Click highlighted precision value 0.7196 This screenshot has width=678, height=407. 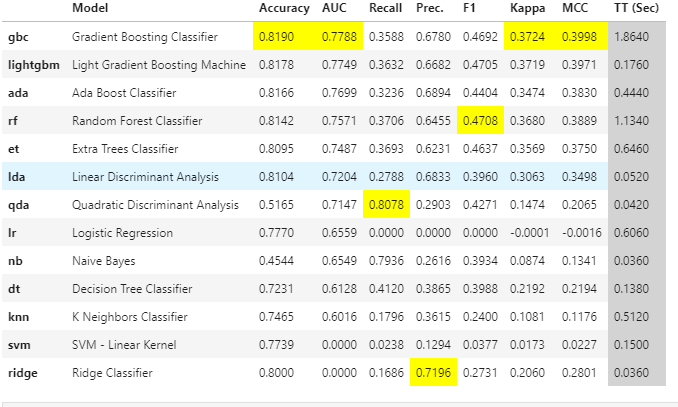click(x=433, y=373)
